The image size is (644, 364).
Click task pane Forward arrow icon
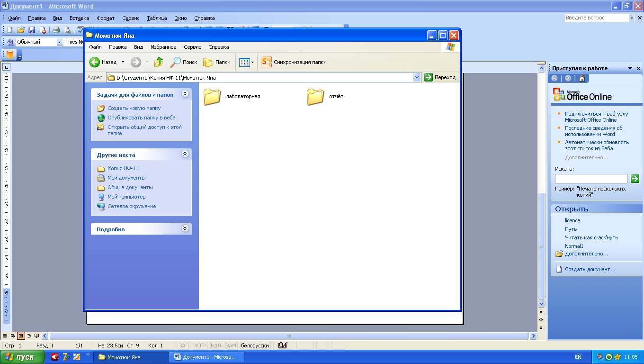click(x=568, y=78)
